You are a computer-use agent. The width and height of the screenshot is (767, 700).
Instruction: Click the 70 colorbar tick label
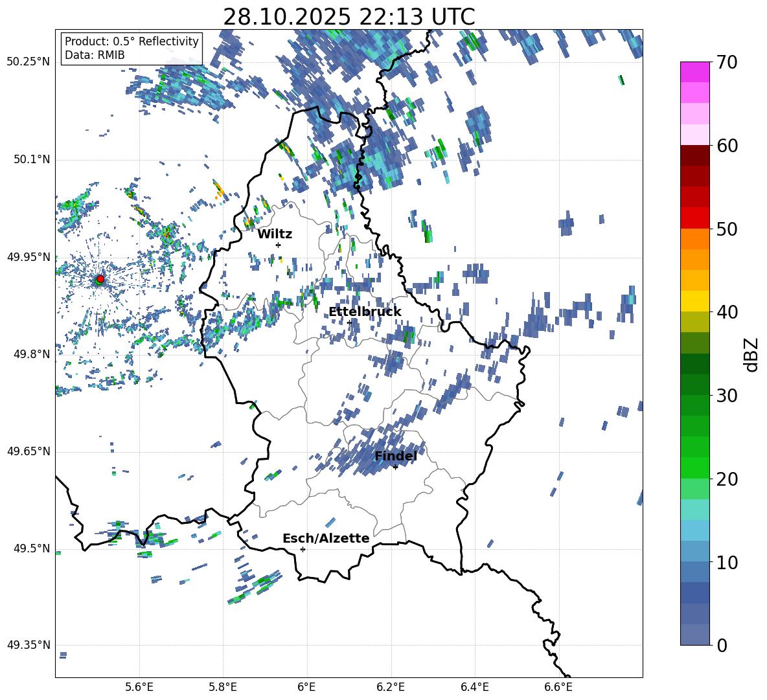pos(727,63)
